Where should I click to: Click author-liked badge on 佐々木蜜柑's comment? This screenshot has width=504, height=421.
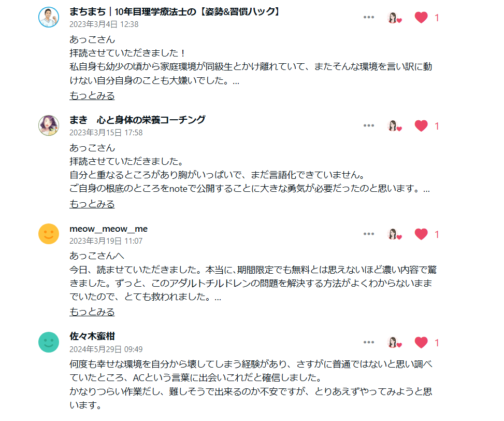394,343
